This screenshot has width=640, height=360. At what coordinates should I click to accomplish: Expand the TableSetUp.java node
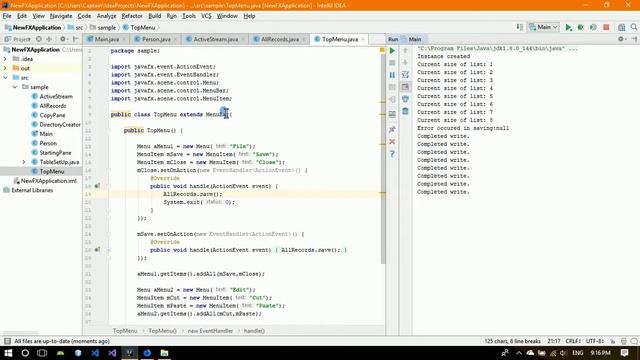[24, 162]
